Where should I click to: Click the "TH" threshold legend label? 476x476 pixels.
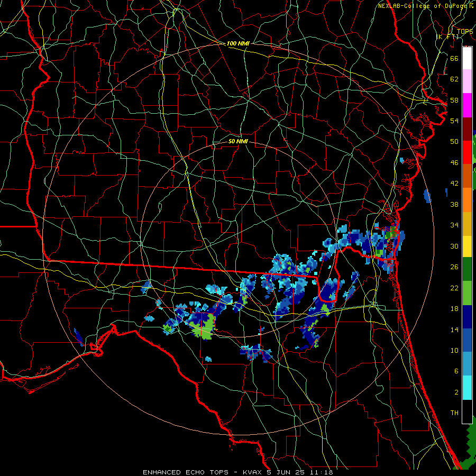(x=454, y=413)
